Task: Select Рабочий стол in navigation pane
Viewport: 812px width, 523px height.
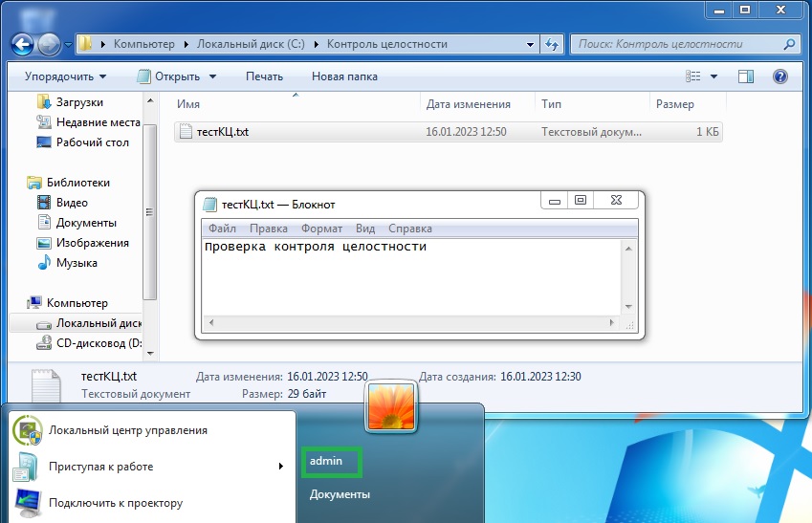Action: coord(92,142)
